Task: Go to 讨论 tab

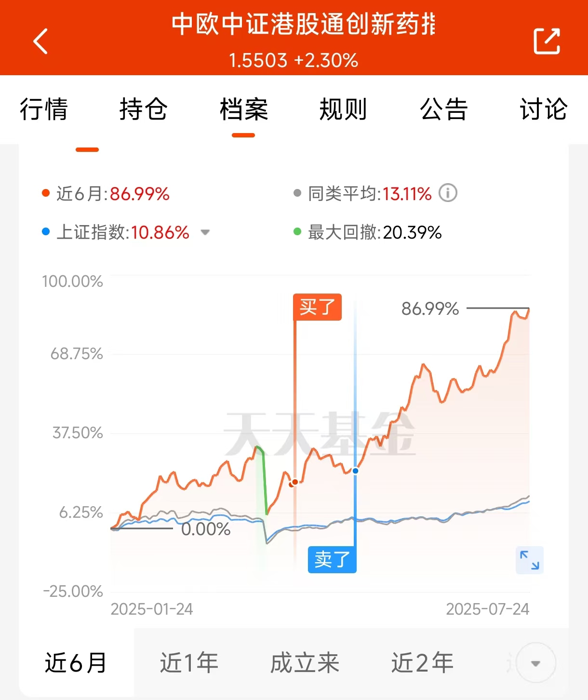Action: pos(544,109)
